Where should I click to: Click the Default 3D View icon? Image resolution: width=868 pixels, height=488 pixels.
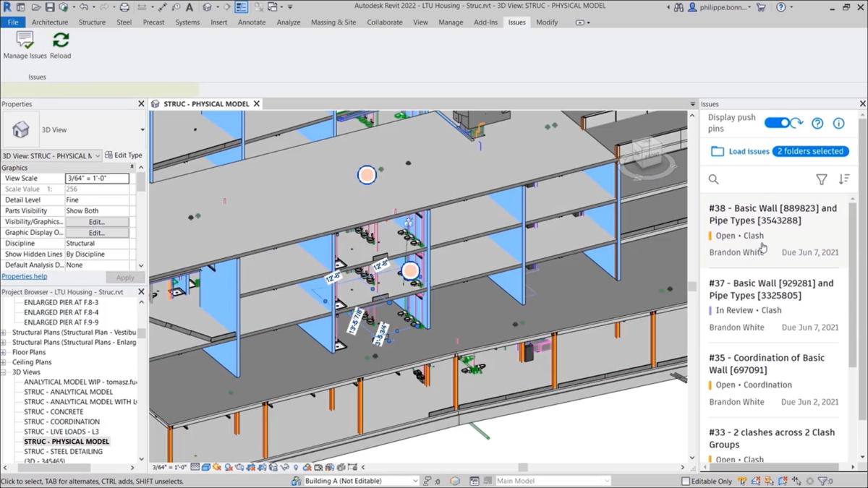point(208,7)
